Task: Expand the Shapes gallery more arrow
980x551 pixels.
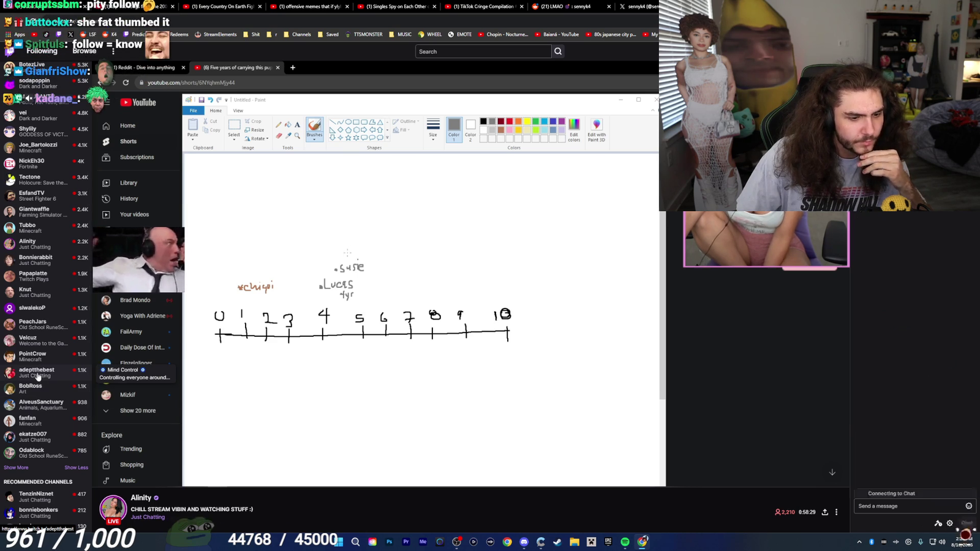Action: point(387,138)
